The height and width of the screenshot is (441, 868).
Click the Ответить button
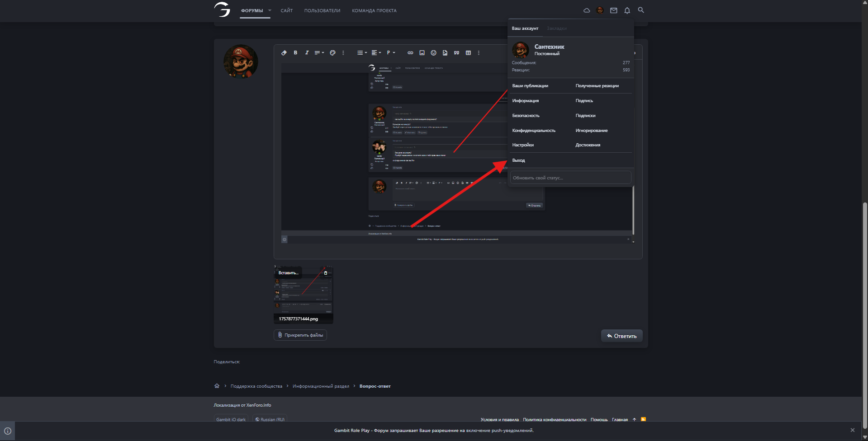pos(621,336)
